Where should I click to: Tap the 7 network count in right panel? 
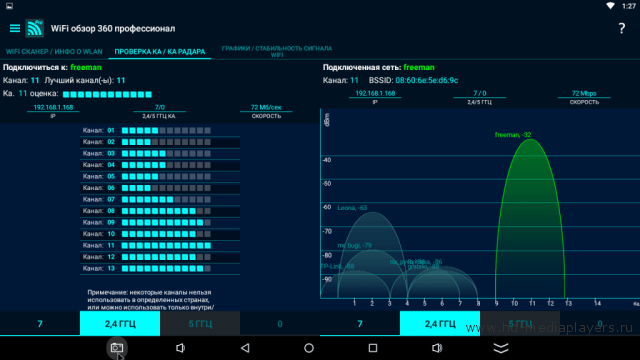(360, 324)
